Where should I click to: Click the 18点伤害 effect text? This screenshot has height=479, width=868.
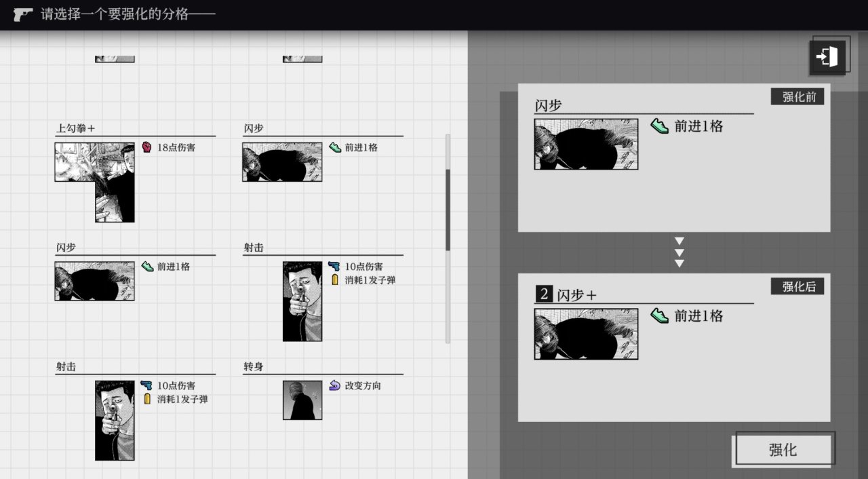pyautogui.click(x=176, y=147)
